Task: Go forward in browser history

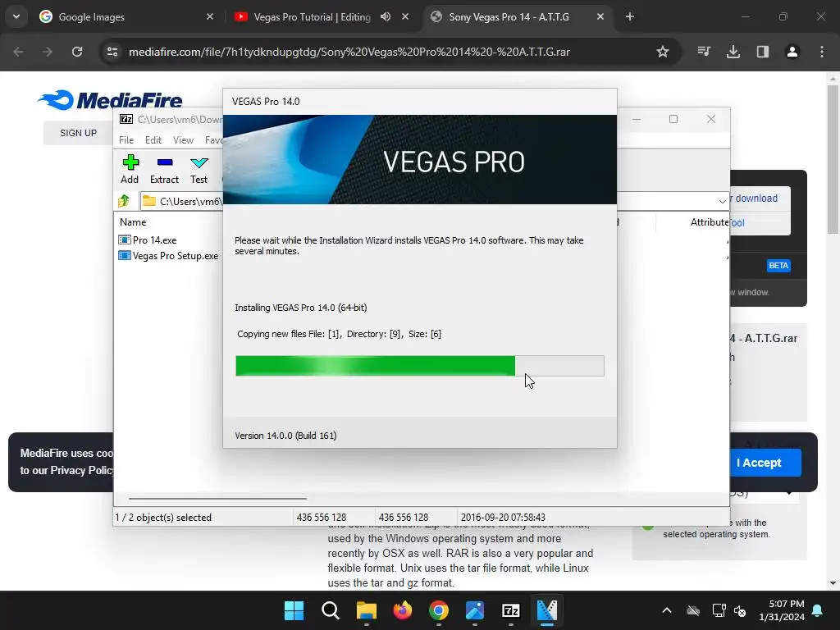Action: point(48,52)
